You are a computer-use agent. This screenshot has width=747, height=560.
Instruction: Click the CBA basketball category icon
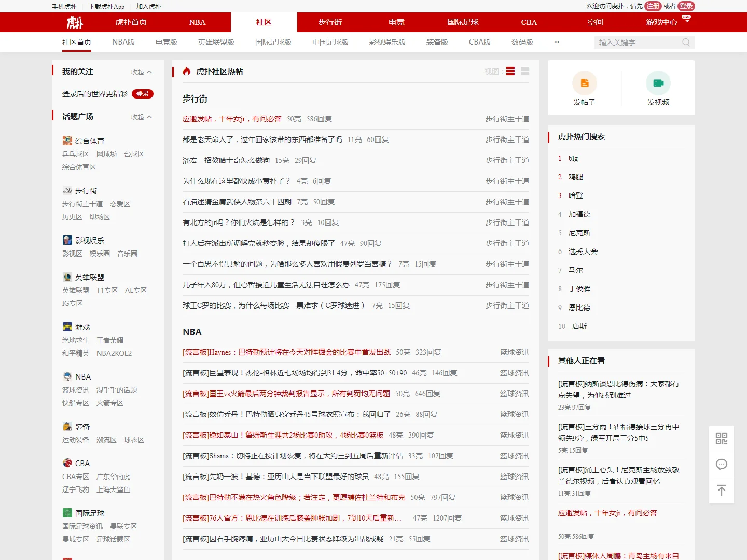tap(67, 463)
